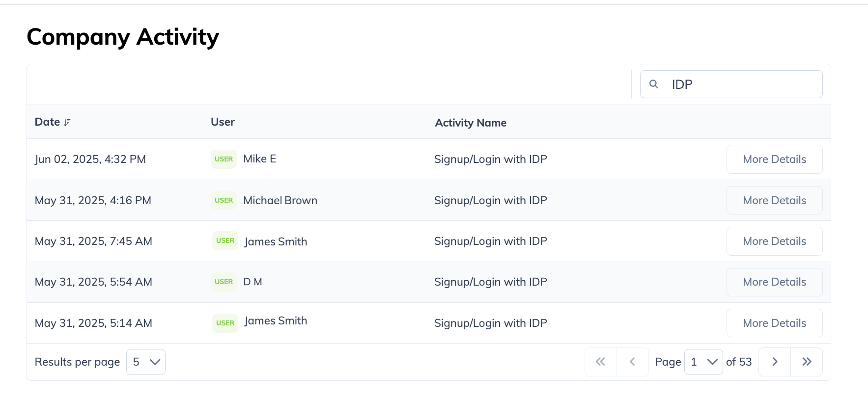Go to the previous page with the left chevron

(x=632, y=362)
